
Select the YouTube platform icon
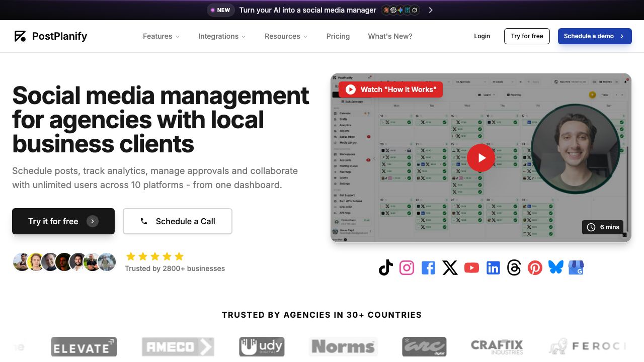[471, 267]
